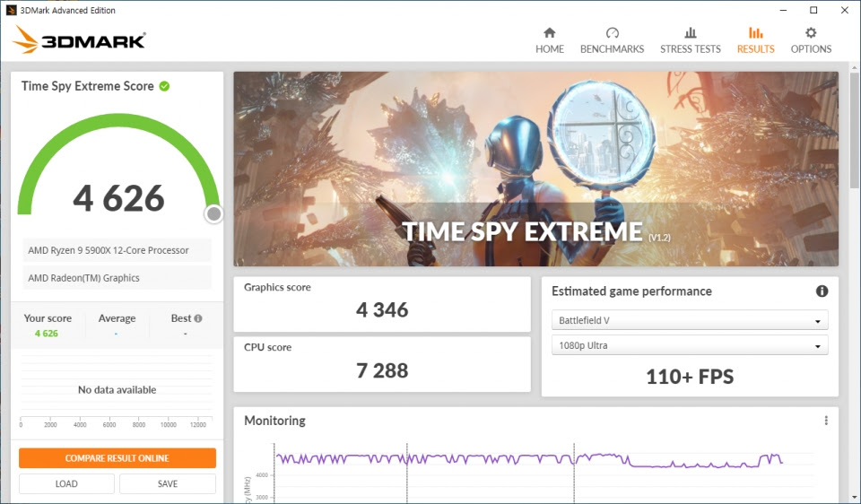Click the Monitoring section heading
861x504 pixels.
point(274,421)
